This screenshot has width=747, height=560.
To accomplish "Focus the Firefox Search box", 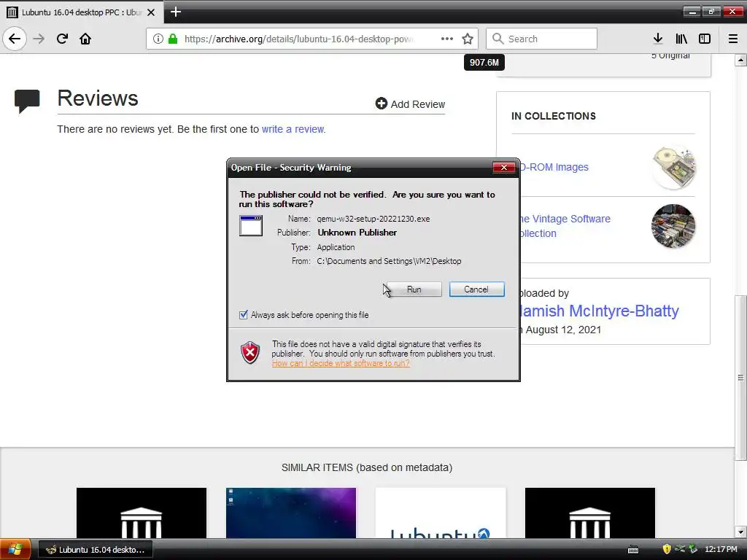I will click(x=541, y=39).
